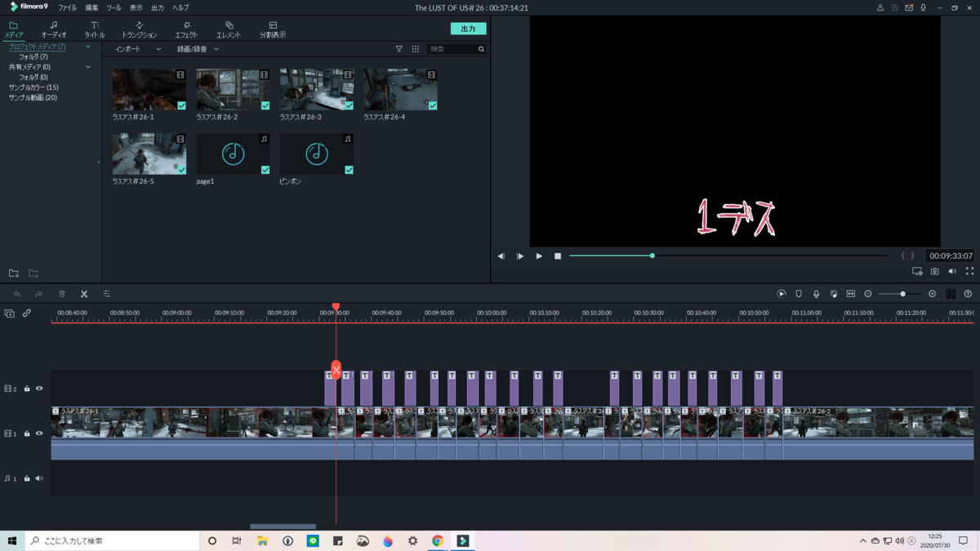This screenshot has width=980, height=551.
Task: Select サンプルカラー (15) in media tree
Action: click(x=33, y=87)
